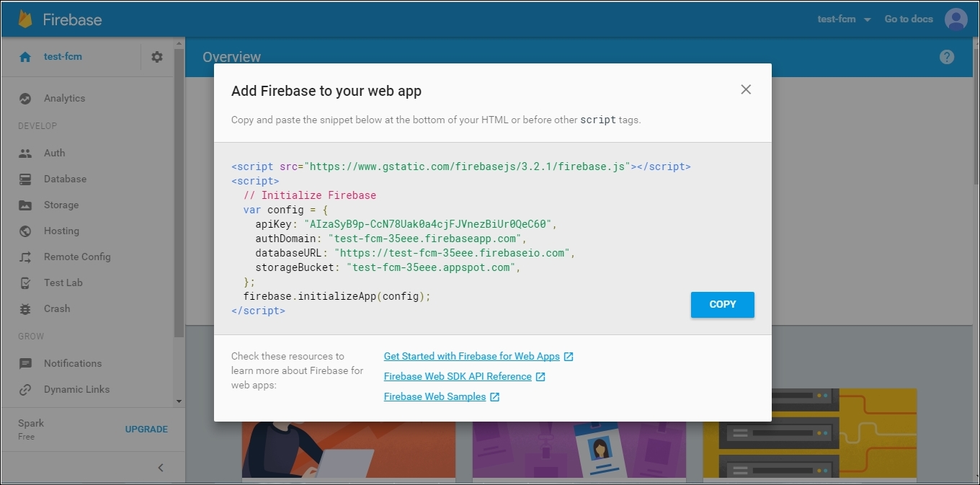Open Get Started with Firebase for Web Apps

pyautogui.click(x=472, y=357)
